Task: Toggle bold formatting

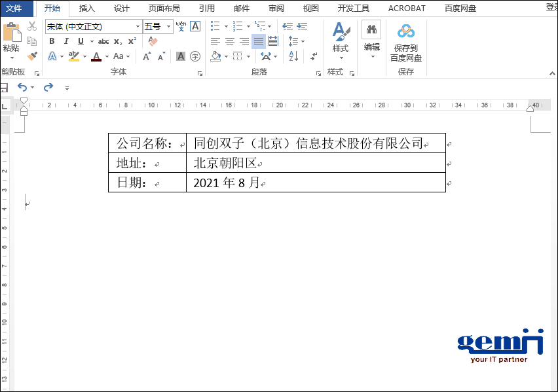Action: (x=52, y=41)
